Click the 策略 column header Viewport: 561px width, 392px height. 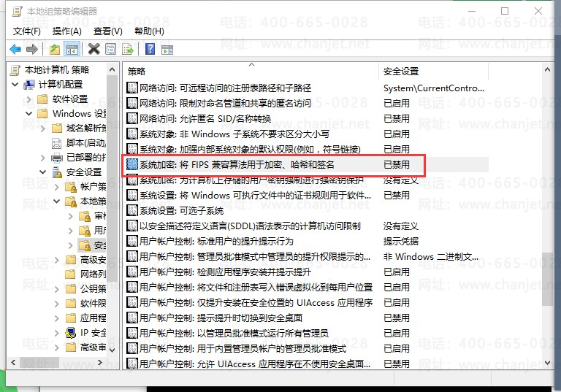(137, 72)
